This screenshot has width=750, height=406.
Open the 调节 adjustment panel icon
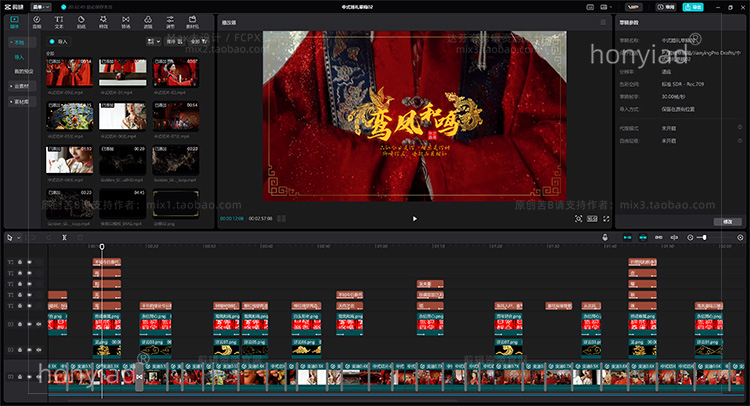coord(170,22)
